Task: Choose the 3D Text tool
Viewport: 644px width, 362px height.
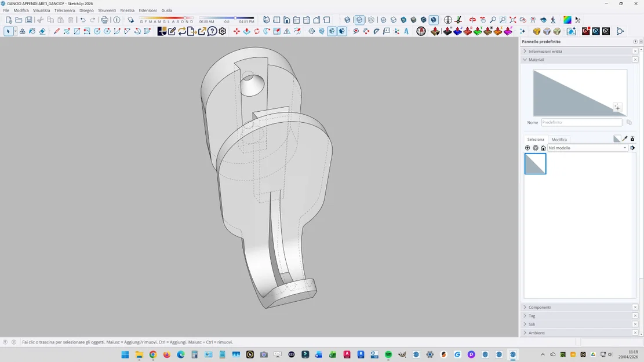Action: 406,31
